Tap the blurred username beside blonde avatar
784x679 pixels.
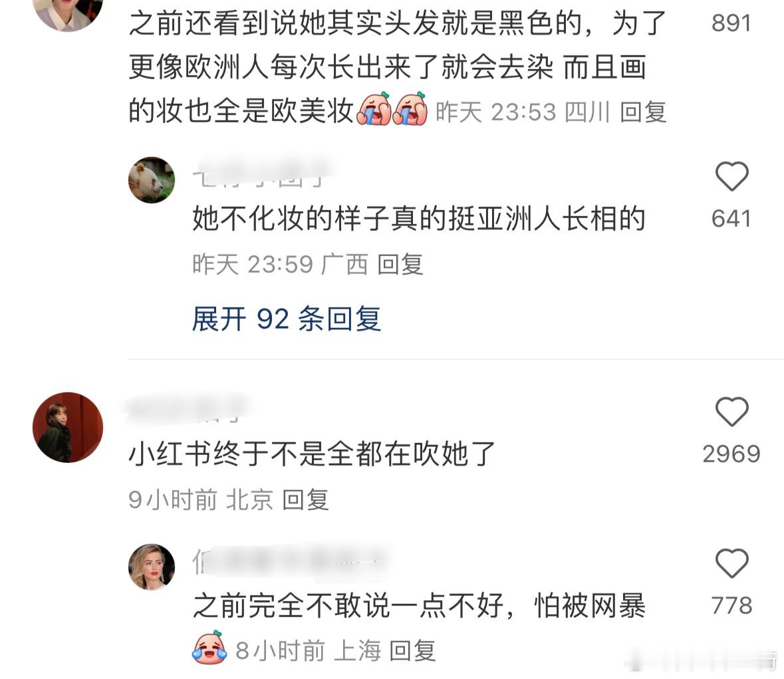290,561
